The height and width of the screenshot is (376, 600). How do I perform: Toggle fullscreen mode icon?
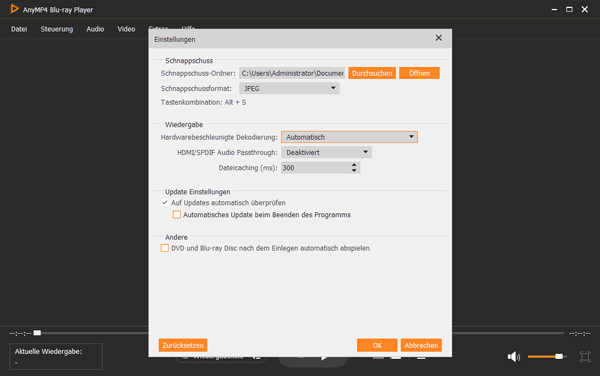point(585,356)
